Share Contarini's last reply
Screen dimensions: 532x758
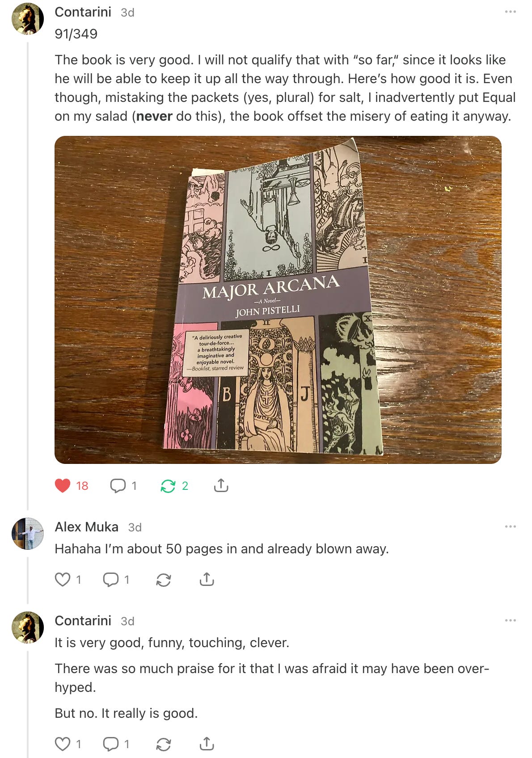coord(207,744)
